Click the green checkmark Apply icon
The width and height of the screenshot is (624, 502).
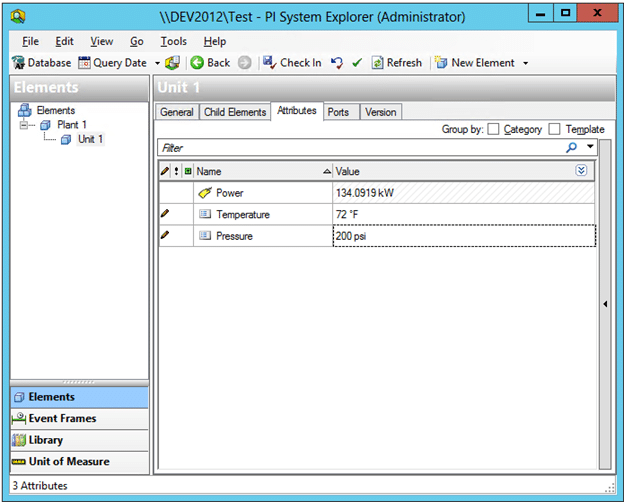click(357, 63)
